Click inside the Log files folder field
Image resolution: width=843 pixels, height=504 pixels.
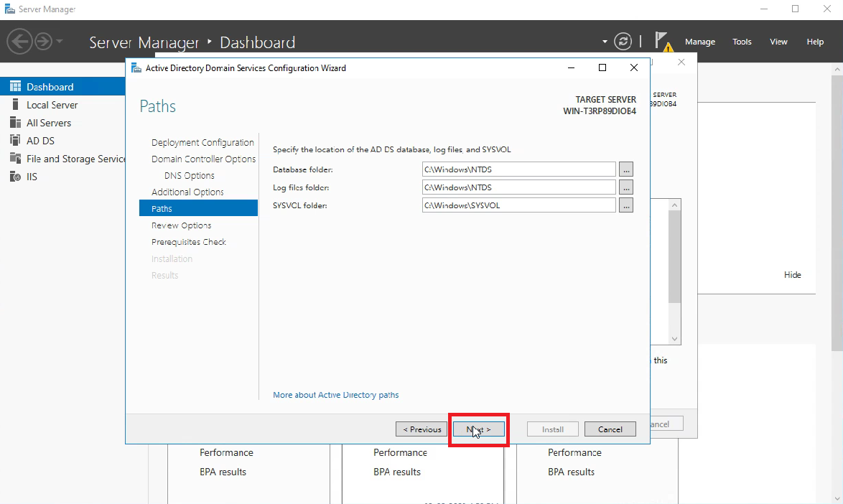pyautogui.click(x=517, y=187)
